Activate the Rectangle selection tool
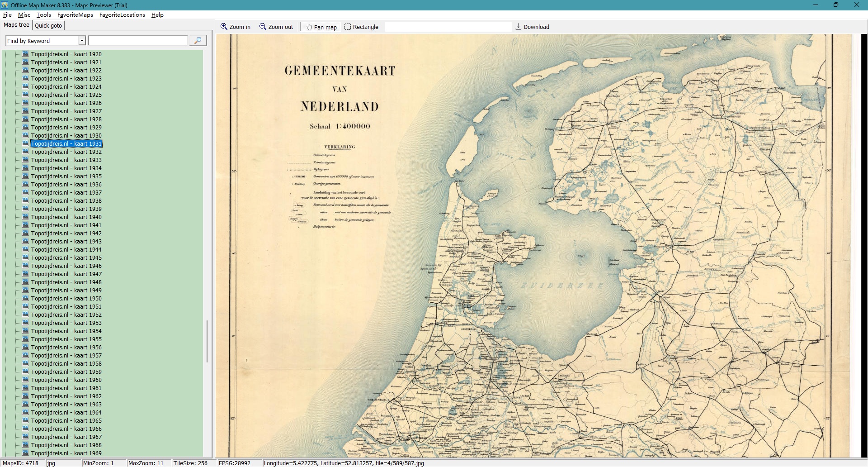The height and width of the screenshot is (467, 868). pos(348,27)
